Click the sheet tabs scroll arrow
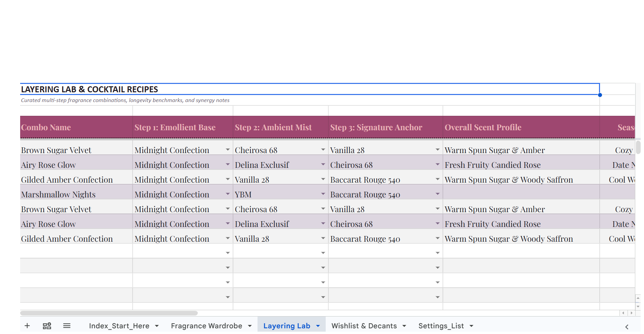Screen dimensions: 644x334 pyautogui.click(x=627, y=327)
